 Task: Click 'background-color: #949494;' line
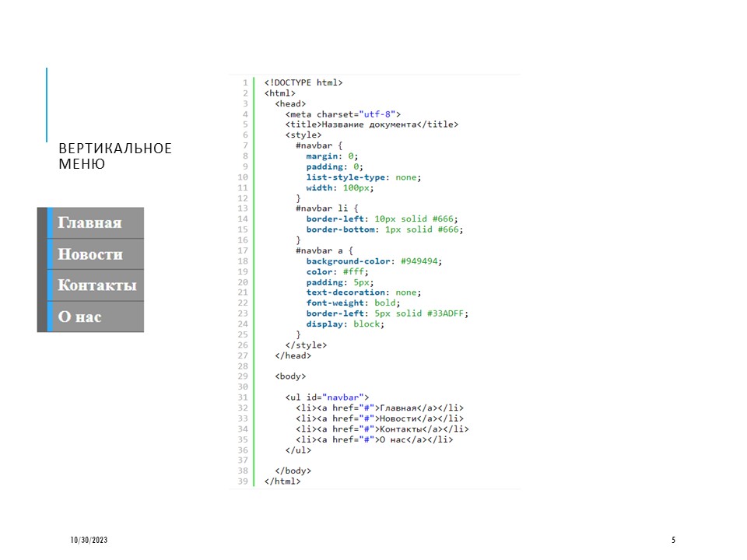374,261
